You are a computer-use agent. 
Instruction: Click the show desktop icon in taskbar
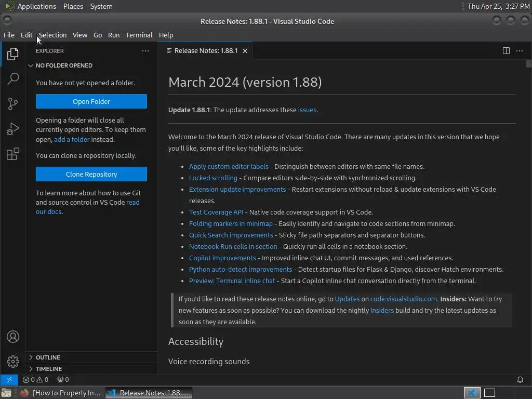click(6, 393)
